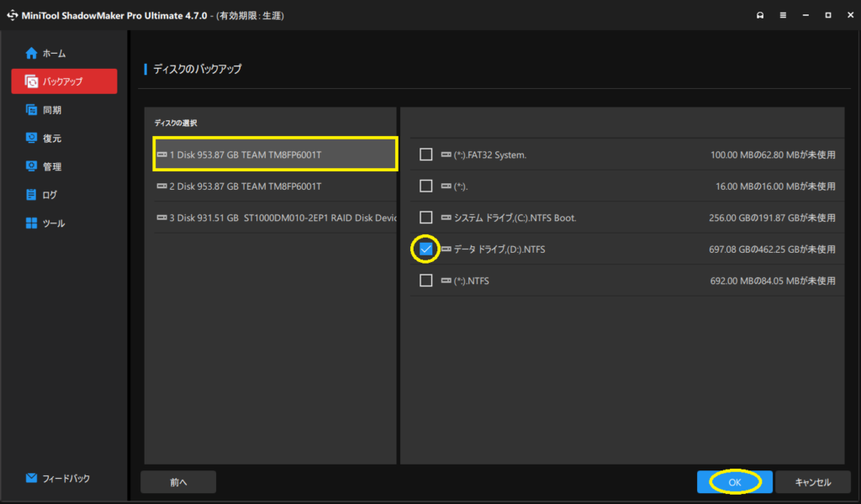Check the 16.00 MB partition checkbox
This screenshot has height=504, width=861.
[426, 186]
